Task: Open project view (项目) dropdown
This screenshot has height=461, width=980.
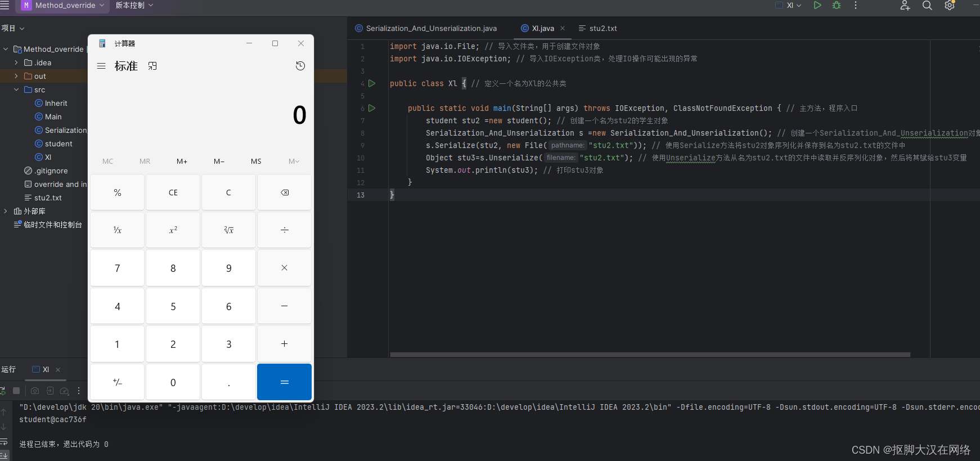Action: coord(12,28)
